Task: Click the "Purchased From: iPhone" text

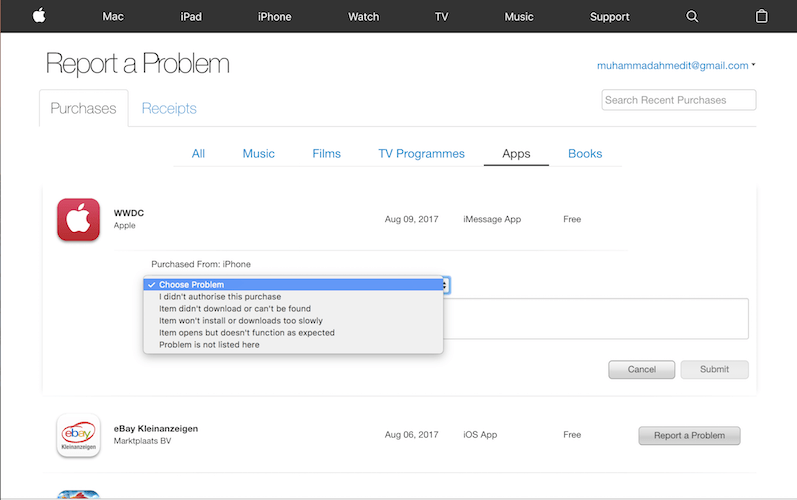Action: (x=201, y=264)
